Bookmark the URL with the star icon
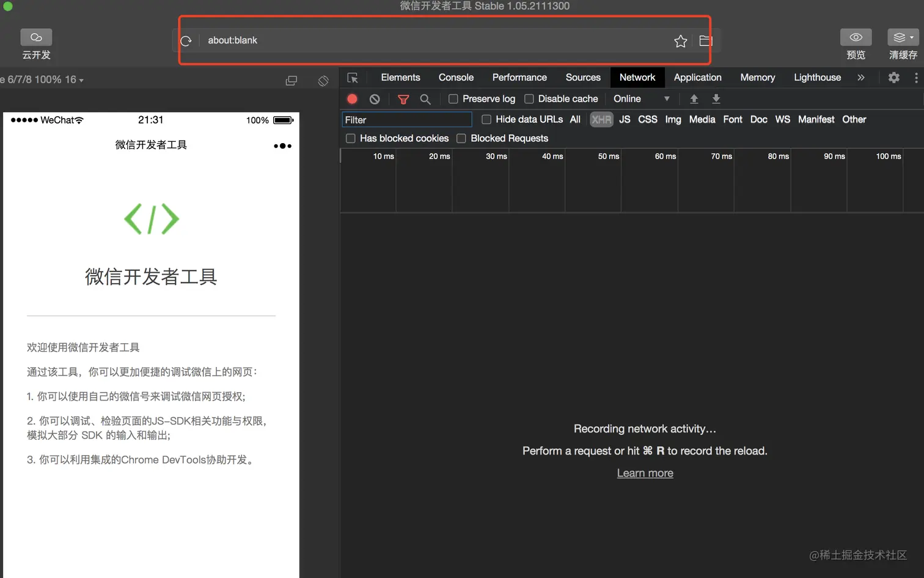Image resolution: width=924 pixels, height=578 pixels. [680, 41]
